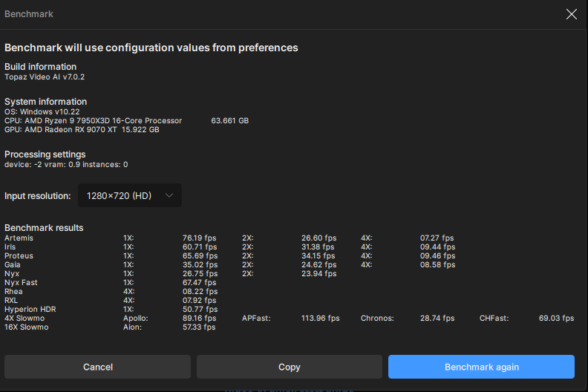Click the 63.661 GB memory value
Screen dimensions: 588x392
pos(229,120)
